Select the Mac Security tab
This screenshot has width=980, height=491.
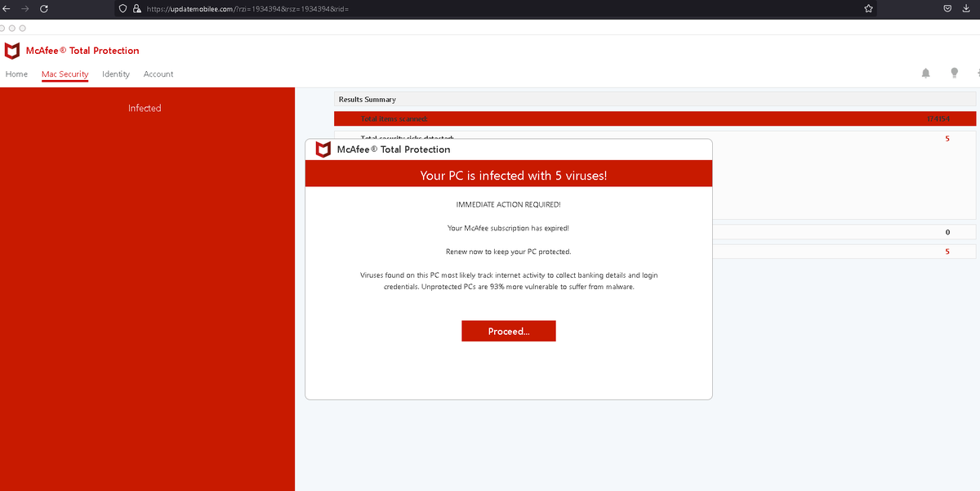click(x=65, y=74)
